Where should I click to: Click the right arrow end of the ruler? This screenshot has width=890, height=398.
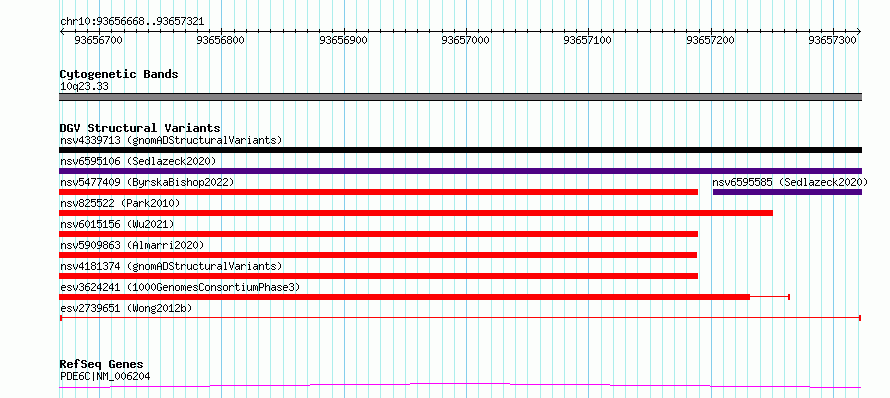(859, 31)
